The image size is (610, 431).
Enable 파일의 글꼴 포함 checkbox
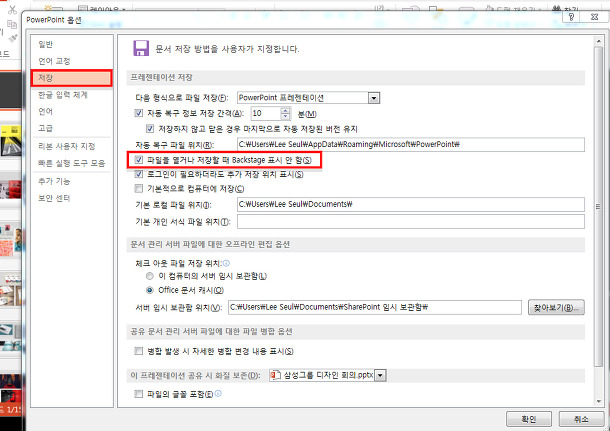point(139,394)
